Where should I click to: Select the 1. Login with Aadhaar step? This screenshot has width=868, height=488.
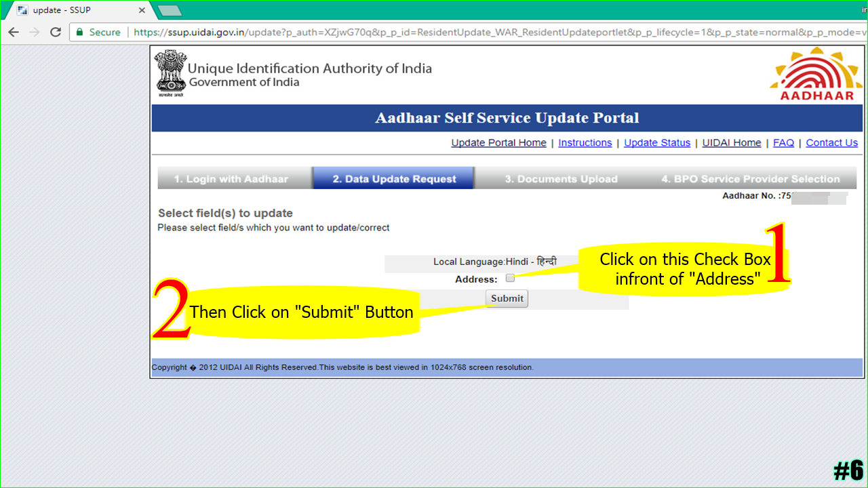[235, 178]
